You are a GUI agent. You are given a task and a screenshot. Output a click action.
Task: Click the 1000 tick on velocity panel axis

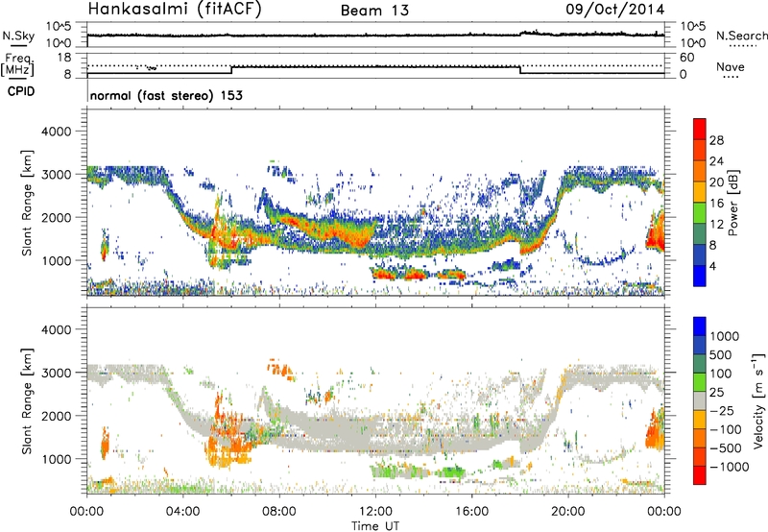pyautogui.click(x=56, y=459)
